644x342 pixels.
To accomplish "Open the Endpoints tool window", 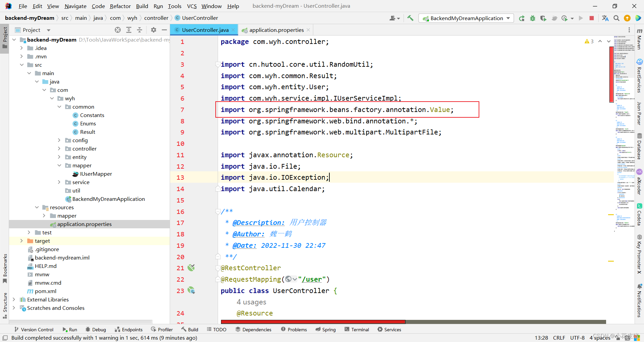I will (x=128, y=330).
